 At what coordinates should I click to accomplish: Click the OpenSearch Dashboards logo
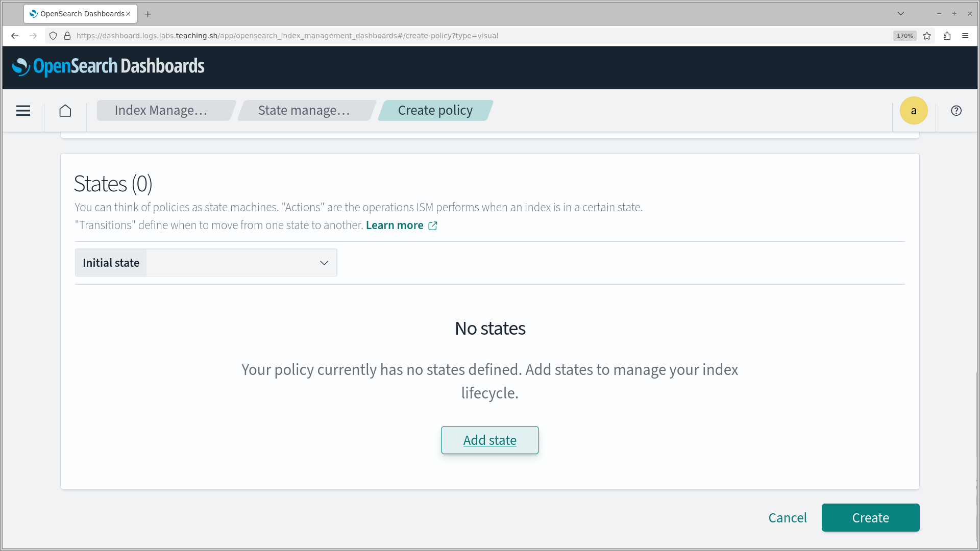[108, 66]
